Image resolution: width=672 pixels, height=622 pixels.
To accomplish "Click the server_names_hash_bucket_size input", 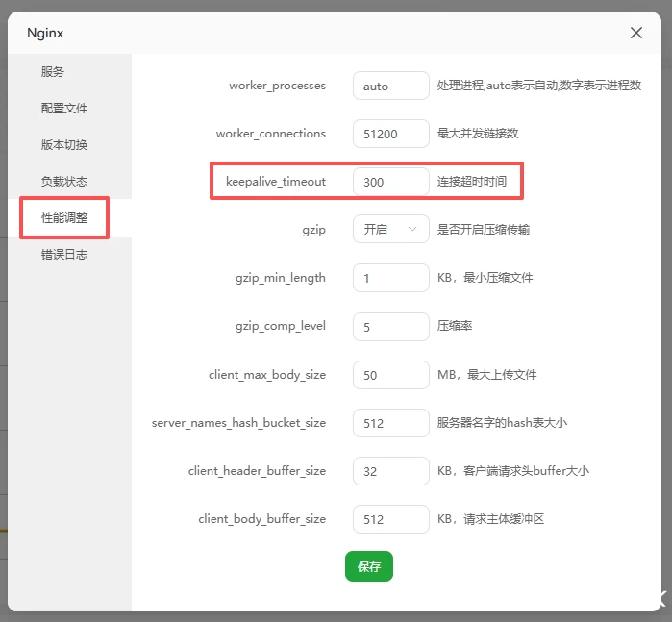I will point(390,422).
